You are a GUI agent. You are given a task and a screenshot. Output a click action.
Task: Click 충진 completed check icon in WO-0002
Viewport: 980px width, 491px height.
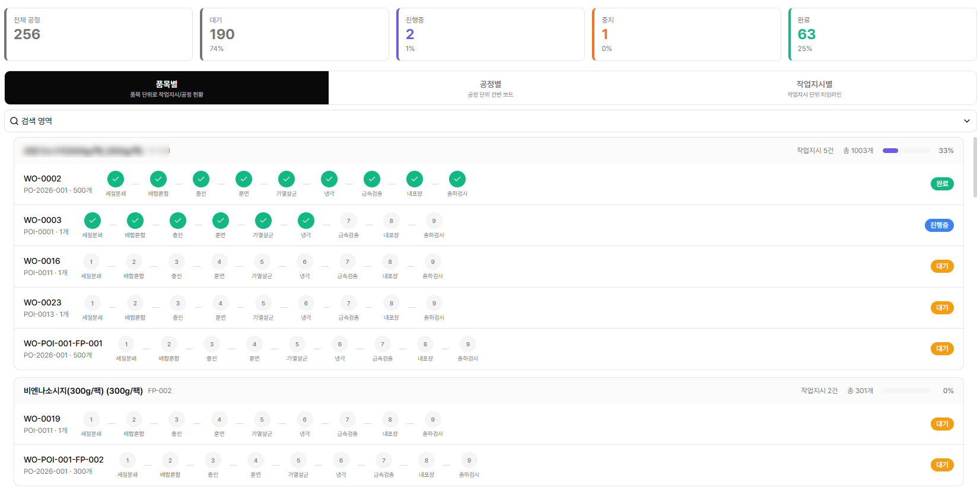201,179
